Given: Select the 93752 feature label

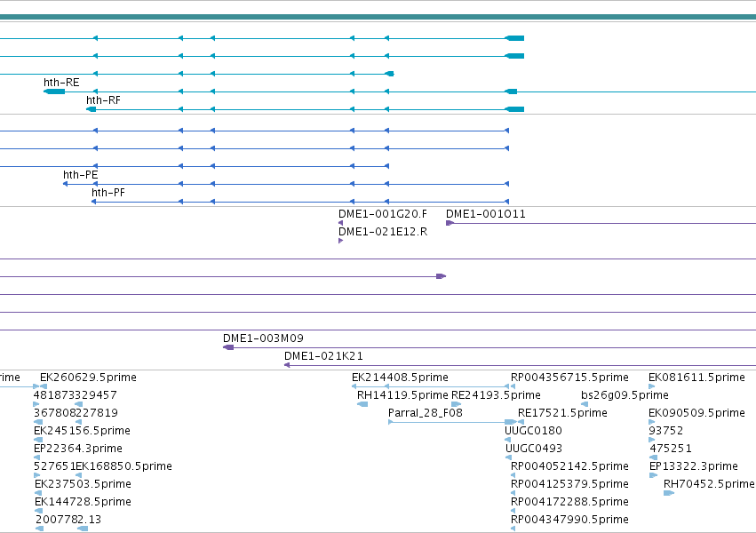Looking at the screenshot, I should [x=664, y=430].
